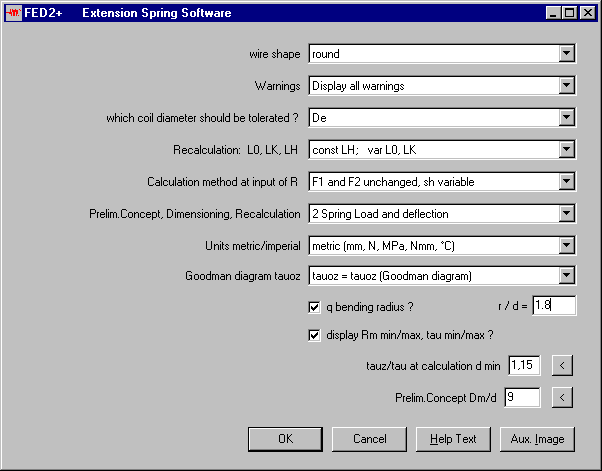The image size is (602, 471).
Task: Open Calculation method at input of R dropdown
Action: 567,182
